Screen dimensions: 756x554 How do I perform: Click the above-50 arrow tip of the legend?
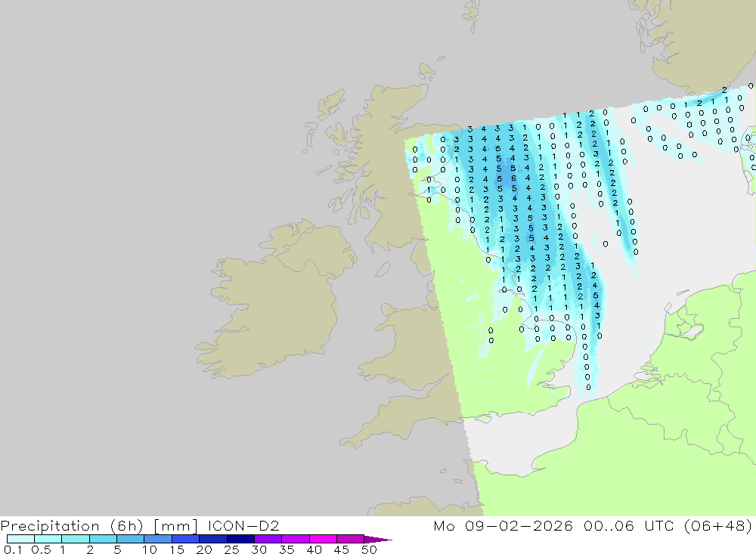[379, 540]
